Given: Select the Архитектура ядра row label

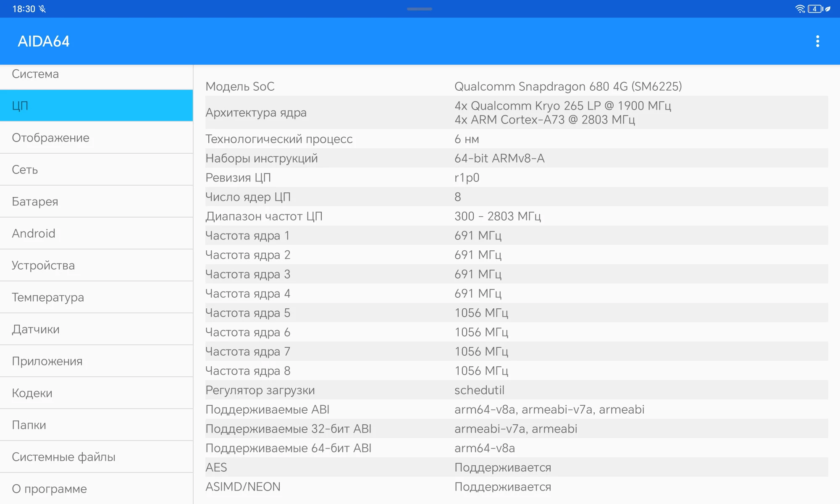Looking at the screenshot, I should click(x=256, y=113).
